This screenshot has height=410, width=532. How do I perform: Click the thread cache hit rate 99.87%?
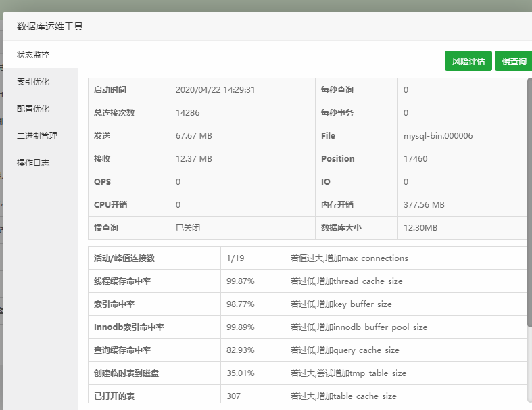coord(240,281)
